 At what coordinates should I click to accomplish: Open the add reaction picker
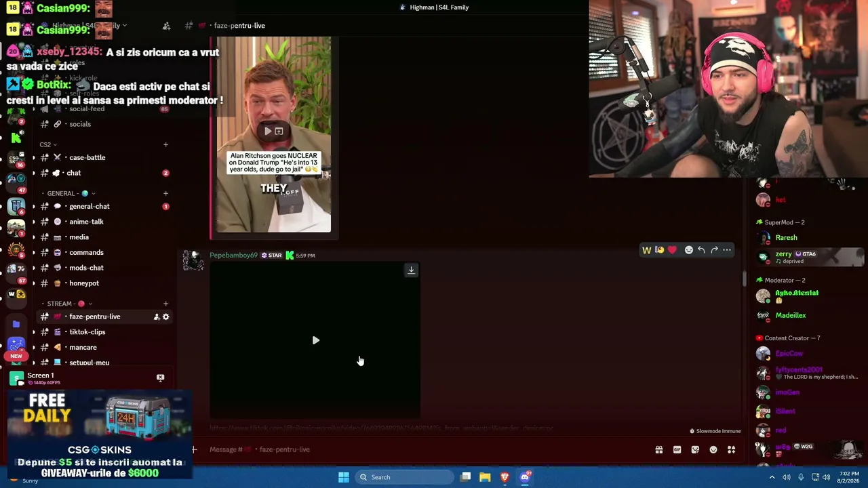pos(689,250)
